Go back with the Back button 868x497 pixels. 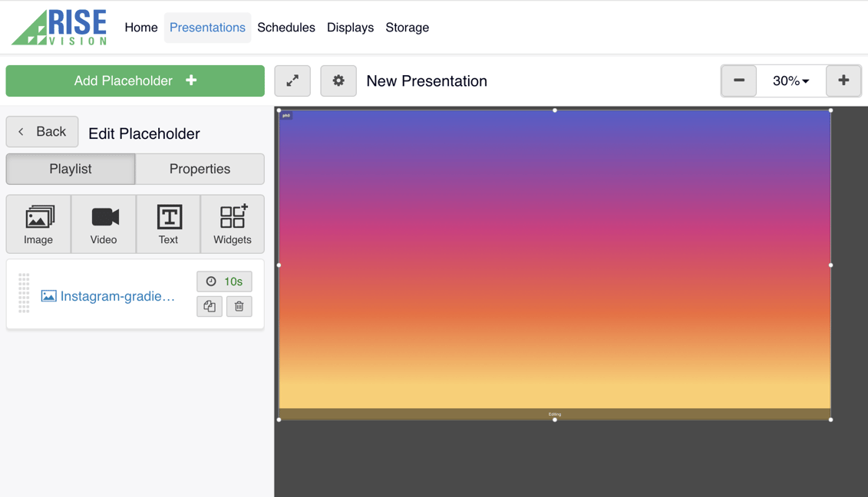(42, 131)
